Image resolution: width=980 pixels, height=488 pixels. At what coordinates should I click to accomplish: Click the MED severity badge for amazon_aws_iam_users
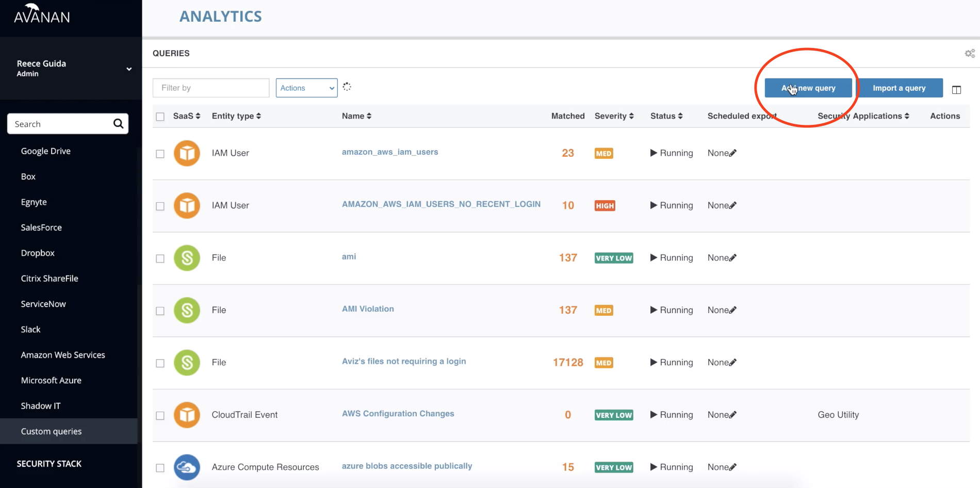click(x=603, y=153)
